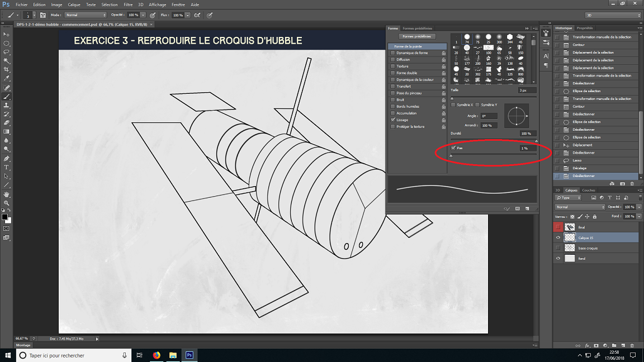Hide the Calque 15 layer visibility

pyautogui.click(x=557, y=237)
